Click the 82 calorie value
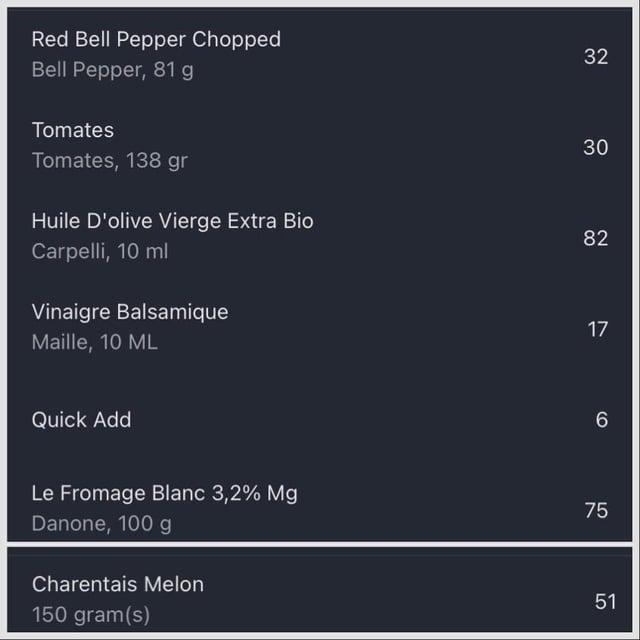640x640 pixels. (x=596, y=238)
